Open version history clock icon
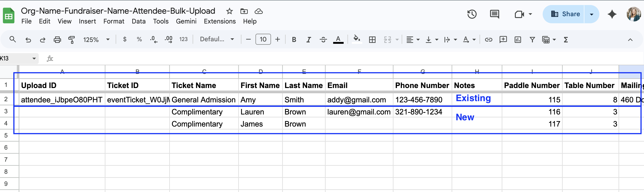 click(472, 14)
